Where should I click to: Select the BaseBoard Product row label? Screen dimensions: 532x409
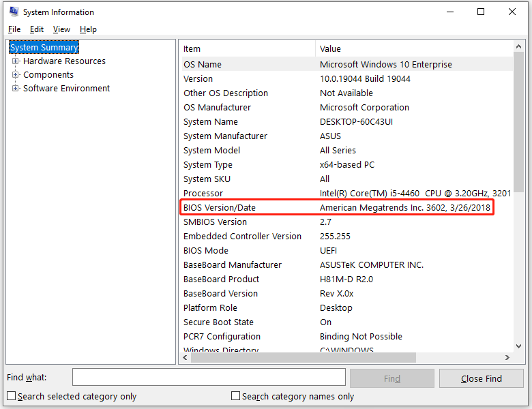(221, 279)
